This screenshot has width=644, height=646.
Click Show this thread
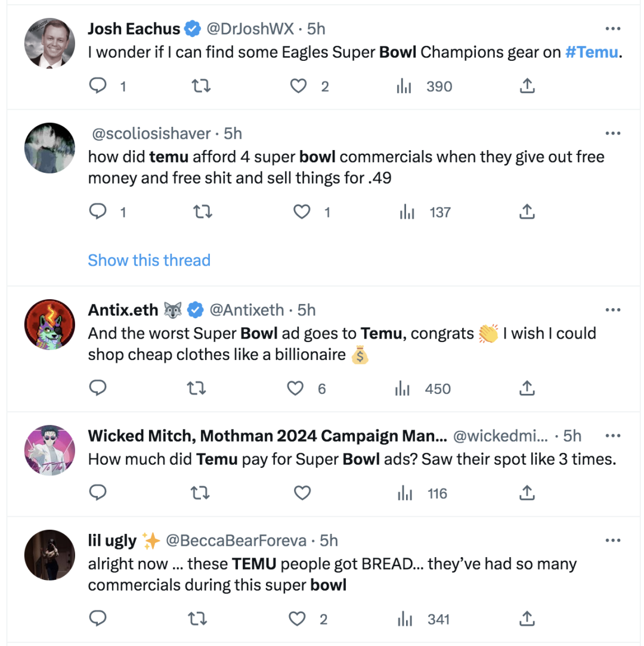click(x=149, y=260)
